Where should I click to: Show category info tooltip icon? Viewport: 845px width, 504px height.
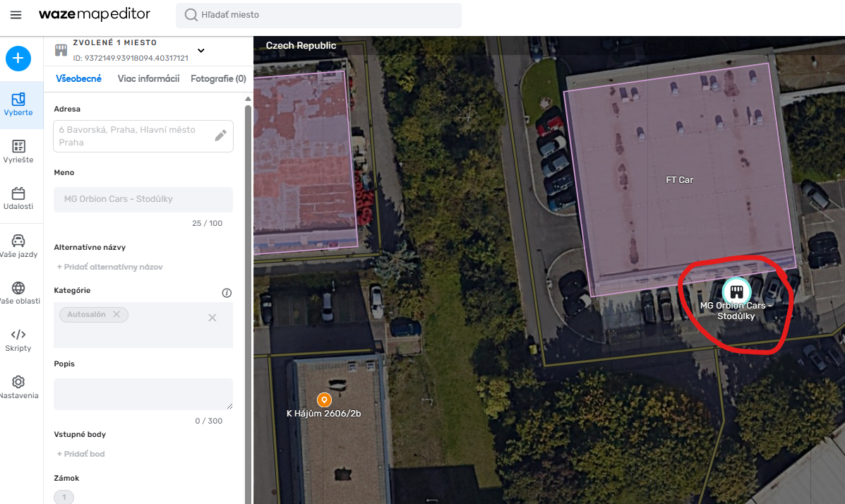point(227,292)
